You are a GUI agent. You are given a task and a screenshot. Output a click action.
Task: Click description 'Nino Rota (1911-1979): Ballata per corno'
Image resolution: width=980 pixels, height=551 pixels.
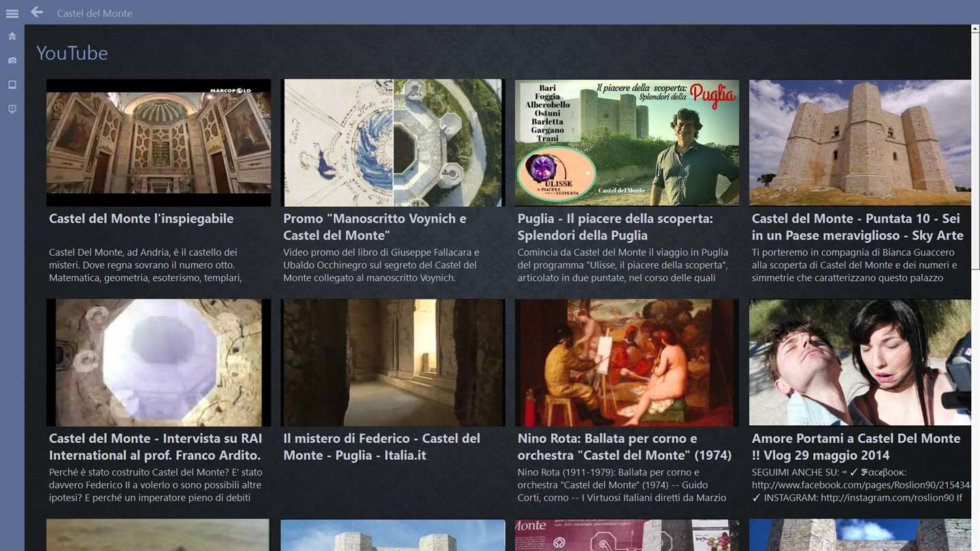[x=622, y=484]
